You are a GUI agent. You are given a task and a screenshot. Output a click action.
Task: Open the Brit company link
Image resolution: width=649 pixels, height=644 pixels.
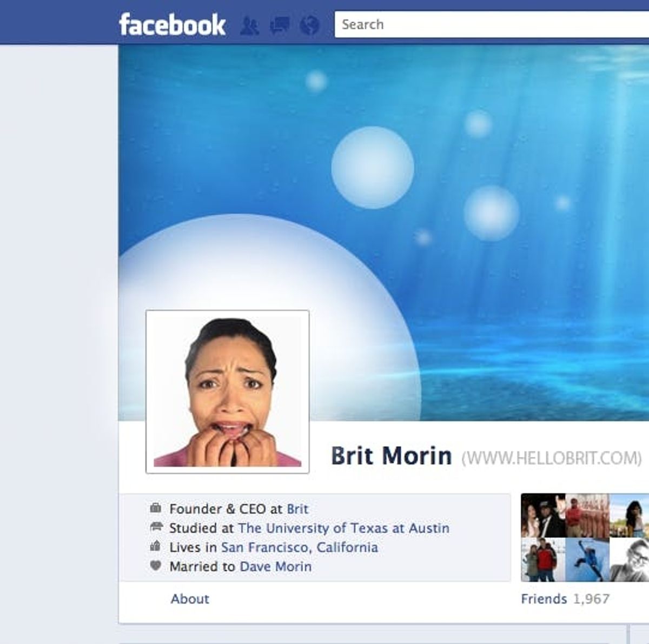tap(297, 509)
